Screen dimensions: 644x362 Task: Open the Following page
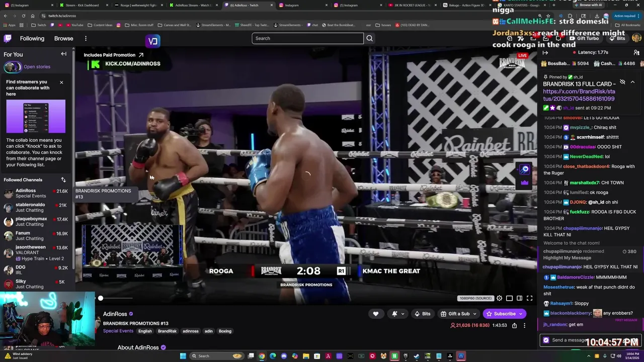[32, 38]
